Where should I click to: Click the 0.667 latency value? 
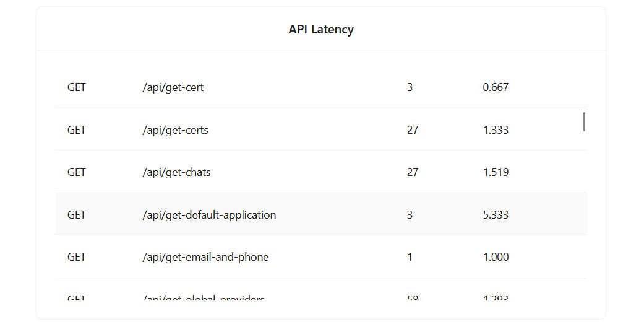pos(496,87)
